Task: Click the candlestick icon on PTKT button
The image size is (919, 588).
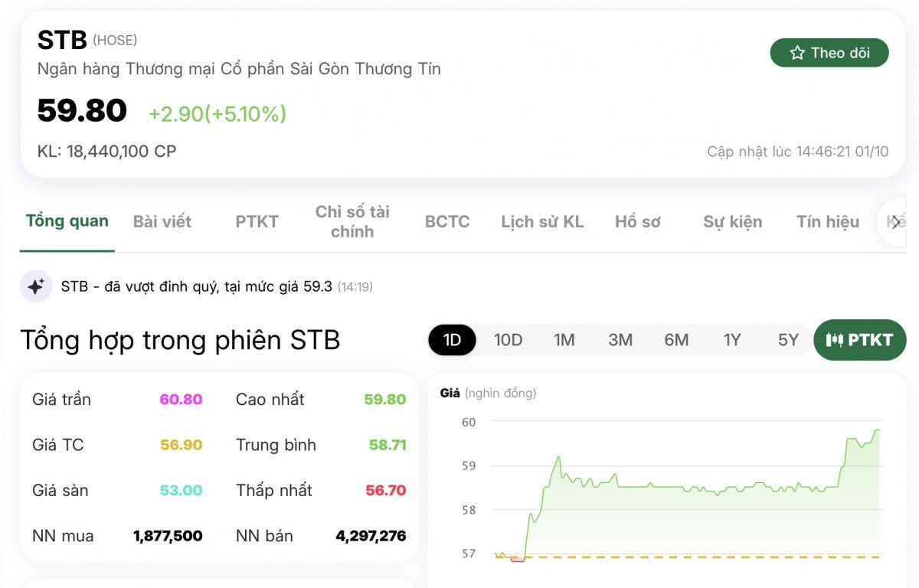Action: 835,340
